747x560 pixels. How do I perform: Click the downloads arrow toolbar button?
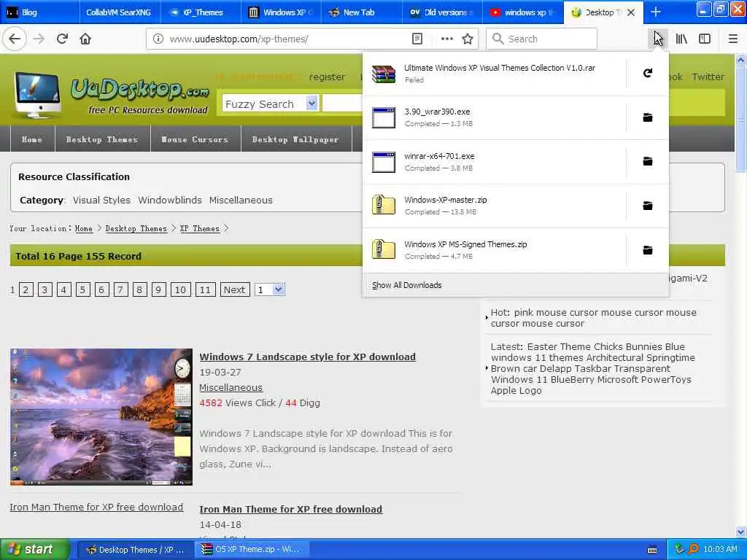pyautogui.click(x=657, y=39)
